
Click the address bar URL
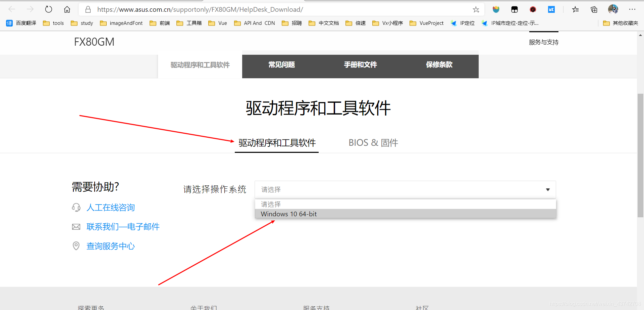tap(200, 9)
